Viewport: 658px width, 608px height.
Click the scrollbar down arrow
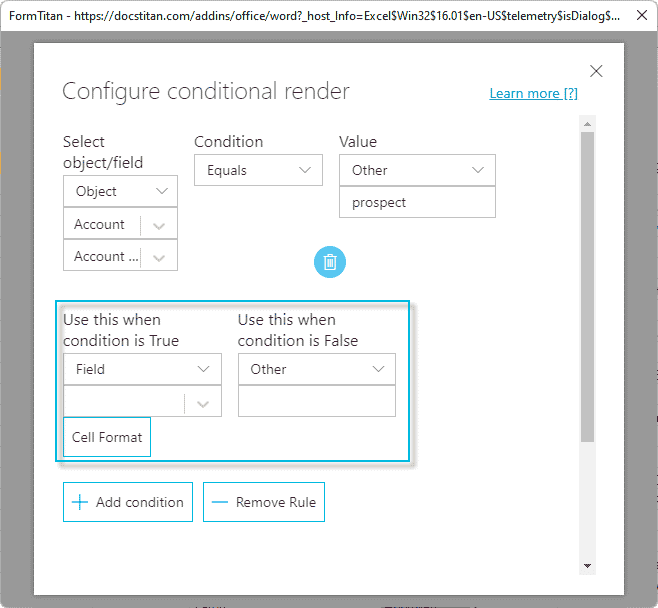[x=587, y=566]
